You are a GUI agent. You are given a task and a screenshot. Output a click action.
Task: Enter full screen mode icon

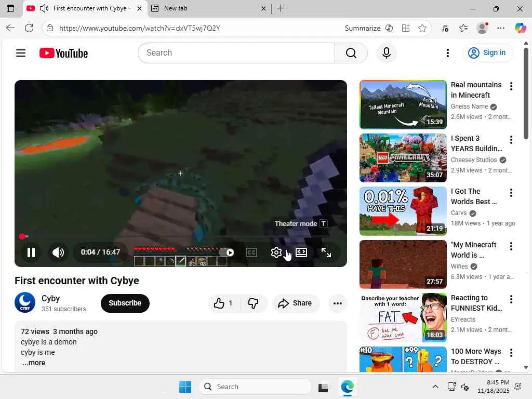[326, 252]
